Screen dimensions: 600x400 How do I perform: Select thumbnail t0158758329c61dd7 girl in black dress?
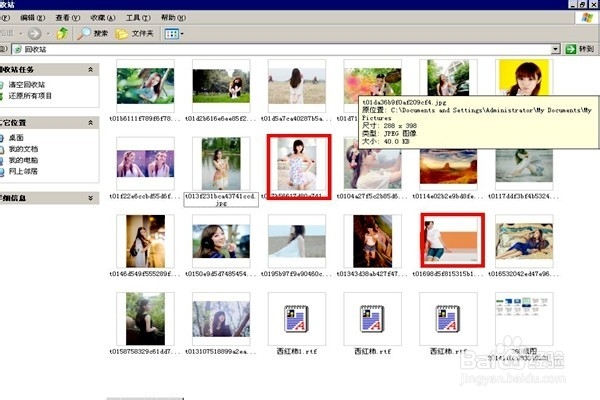click(x=145, y=319)
